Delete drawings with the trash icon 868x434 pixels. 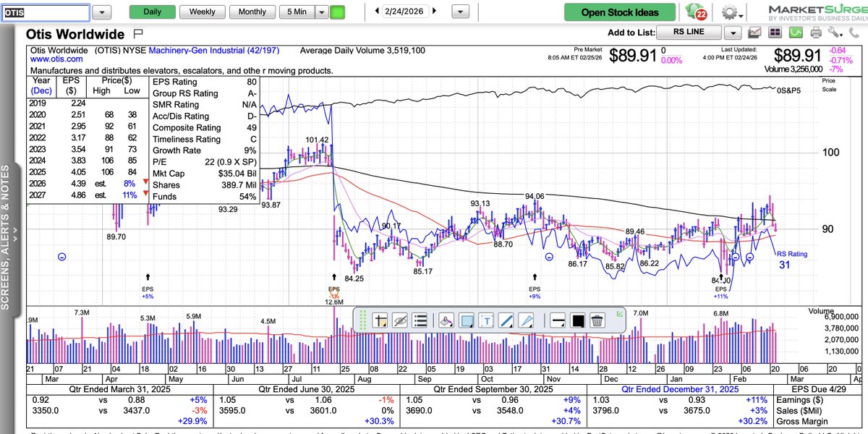tap(597, 320)
